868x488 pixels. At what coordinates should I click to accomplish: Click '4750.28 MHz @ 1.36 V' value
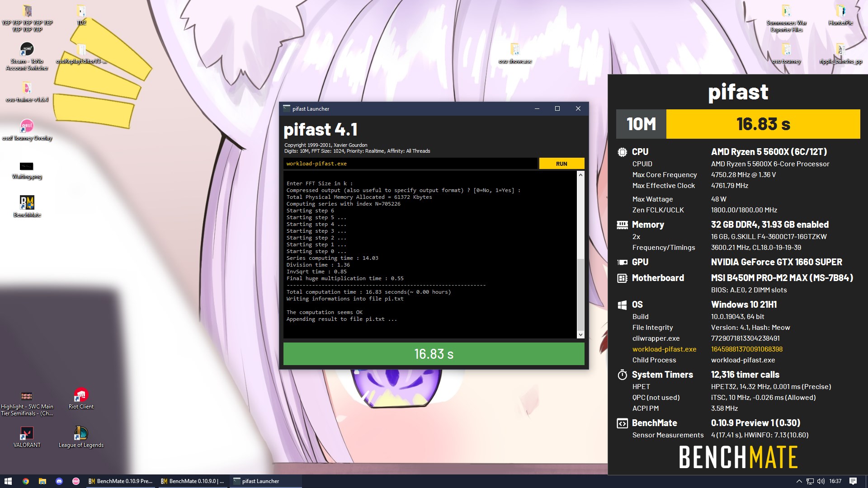point(743,175)
